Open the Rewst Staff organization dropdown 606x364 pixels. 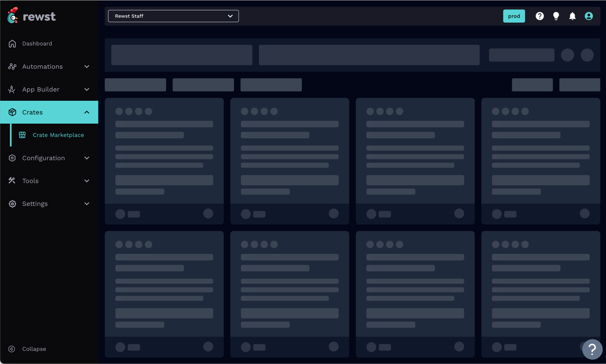pyautogui.click(x=173, y=16)
